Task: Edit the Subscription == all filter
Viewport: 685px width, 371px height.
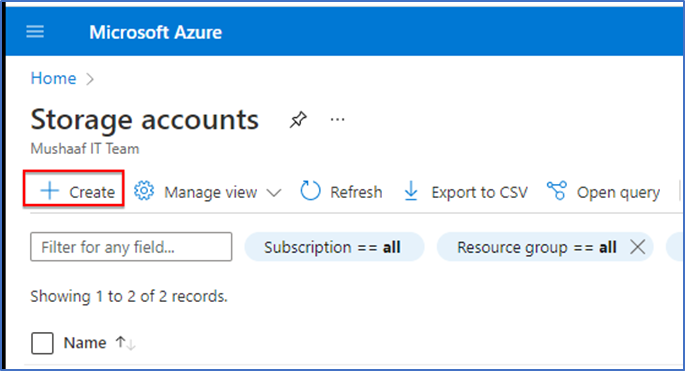Action: click(x=334, y=247)
